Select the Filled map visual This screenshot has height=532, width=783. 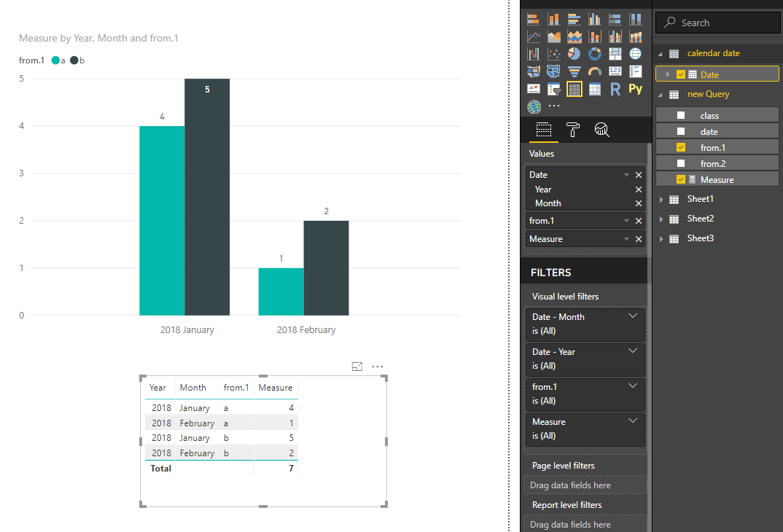[x=534, y=71]
